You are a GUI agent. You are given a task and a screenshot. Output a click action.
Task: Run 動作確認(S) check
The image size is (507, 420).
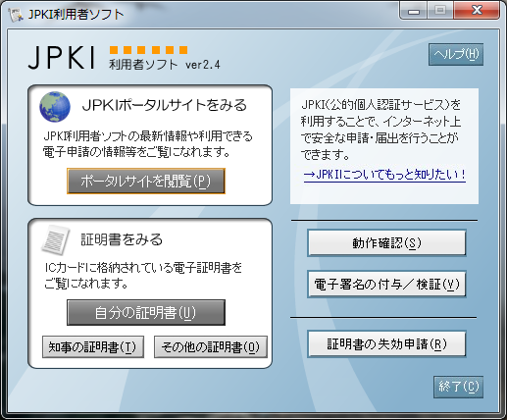tap(386, 242)
